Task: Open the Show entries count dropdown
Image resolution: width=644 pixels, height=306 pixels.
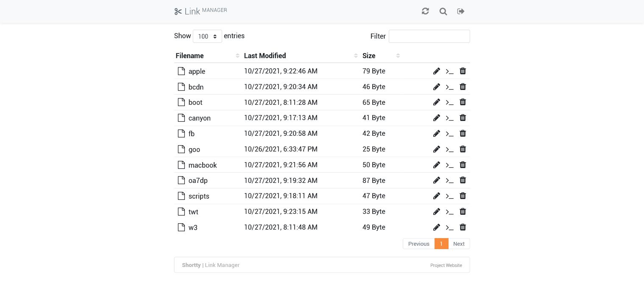Action: tap(207, 36)
